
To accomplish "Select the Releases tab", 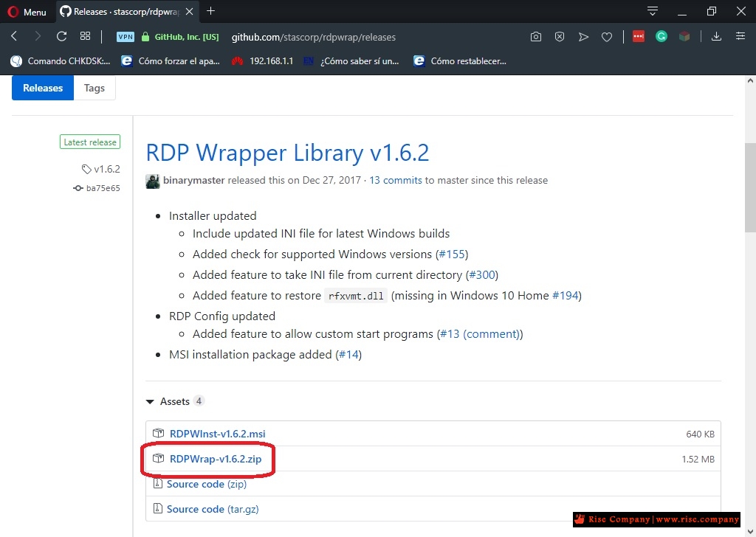I will pyautogui.click(x=43, y=88).
